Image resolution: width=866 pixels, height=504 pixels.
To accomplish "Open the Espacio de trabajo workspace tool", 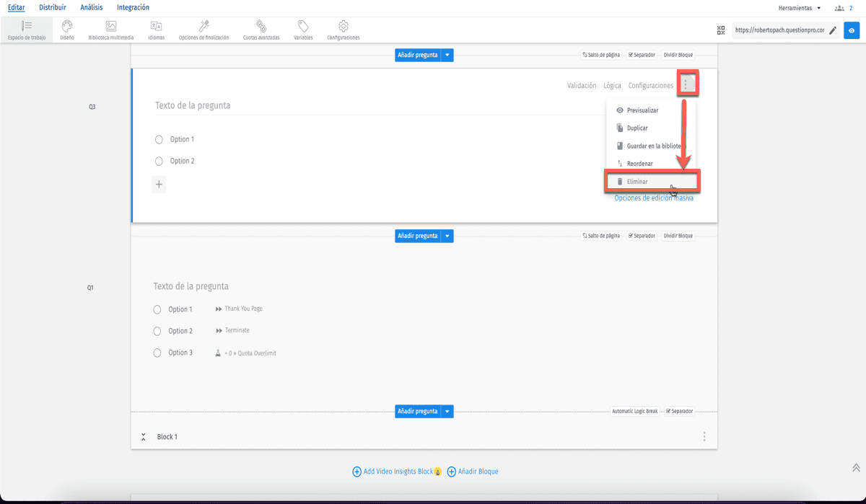I will click(x=27, y=30).
